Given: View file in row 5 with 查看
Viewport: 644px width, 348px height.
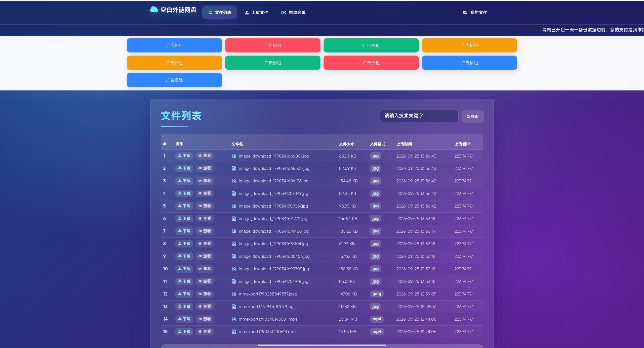Looking at the screenshot, I should pyautogui.click(x=205, y=206).
